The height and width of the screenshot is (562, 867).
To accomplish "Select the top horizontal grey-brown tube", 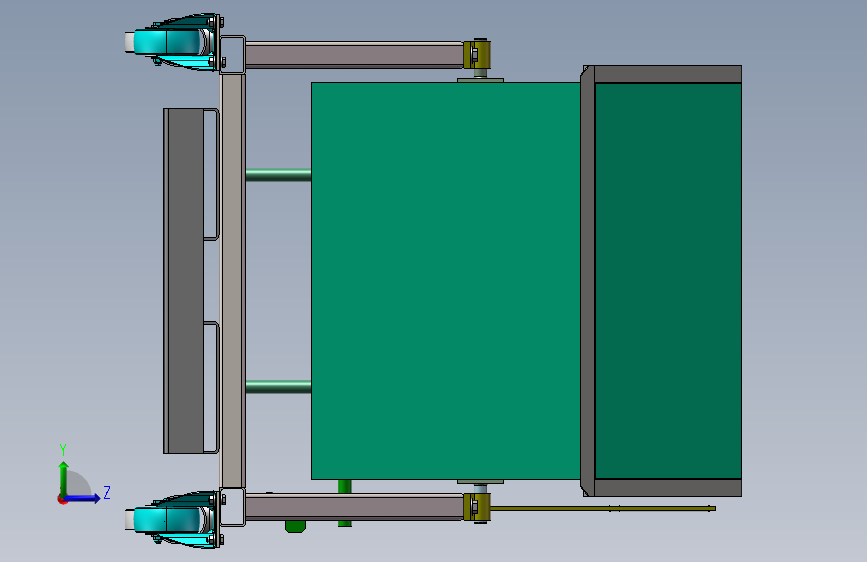I will click(354, 55).
